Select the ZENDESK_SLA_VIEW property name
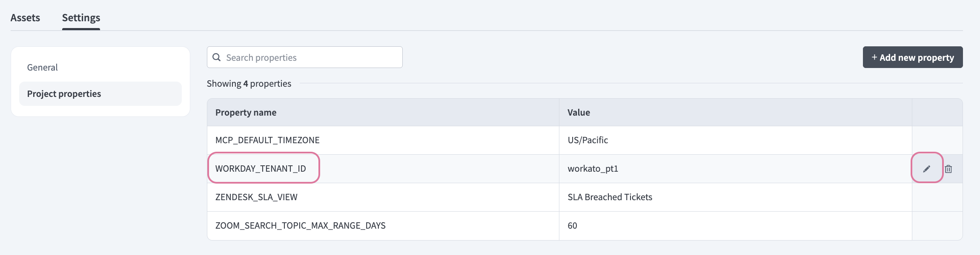The width and height of the screenshot is (980, 255). pyautogui.click(x=256, y=197)
